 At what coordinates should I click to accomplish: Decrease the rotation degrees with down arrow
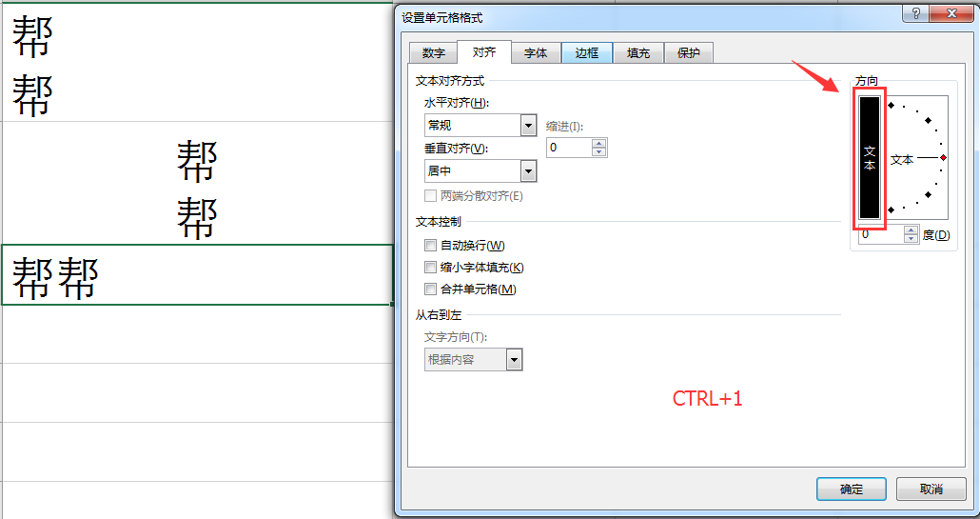point(911,239)
